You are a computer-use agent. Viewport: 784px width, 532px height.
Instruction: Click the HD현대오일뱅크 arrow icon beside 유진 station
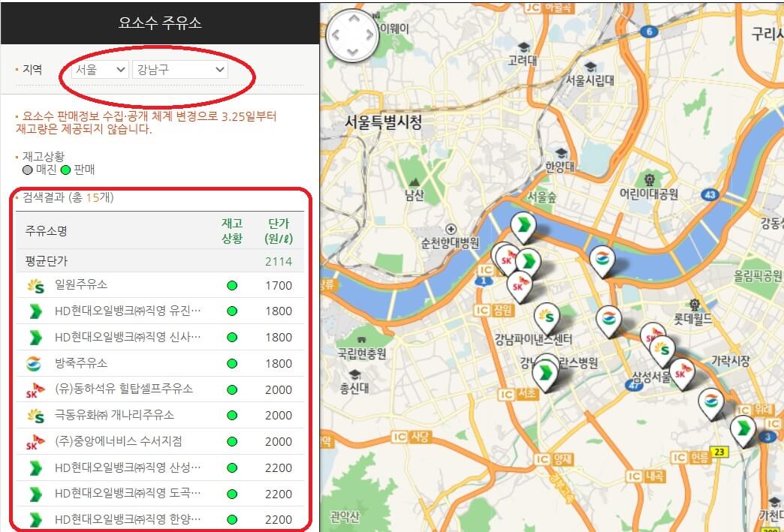[36, 311]
